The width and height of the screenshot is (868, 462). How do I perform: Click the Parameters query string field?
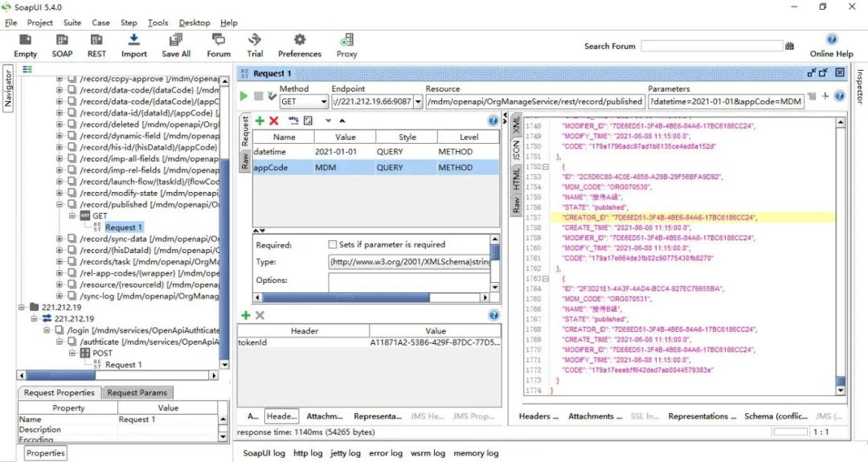point(726,102)
